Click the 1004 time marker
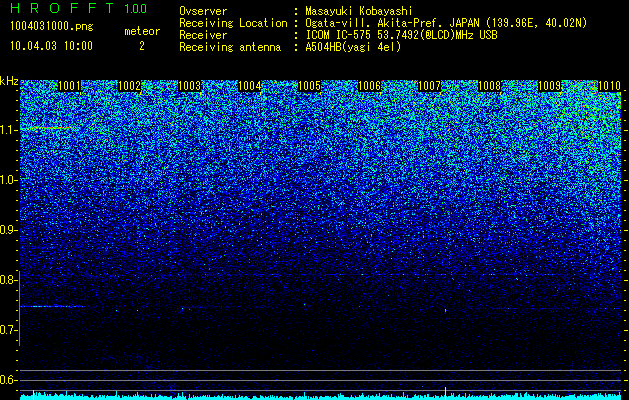 click(250, 86)
